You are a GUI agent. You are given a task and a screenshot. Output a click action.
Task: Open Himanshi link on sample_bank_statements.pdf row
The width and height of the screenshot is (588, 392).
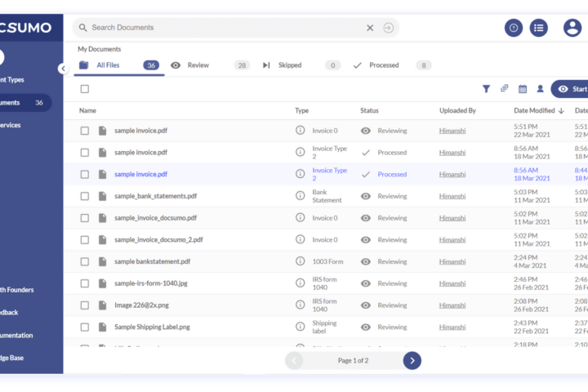pyautogui.click(x=452, y=196)
